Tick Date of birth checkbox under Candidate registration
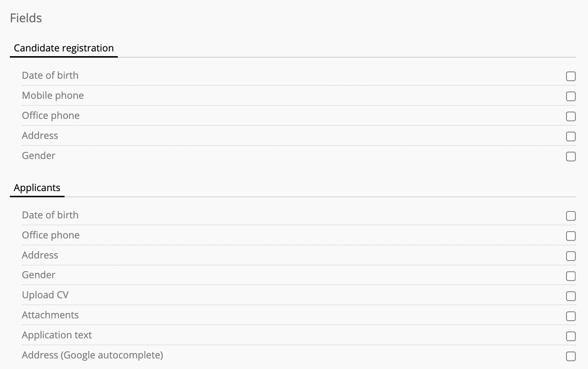Image resolution: width=588 pixels, height=369 pixels. point(571,76)
